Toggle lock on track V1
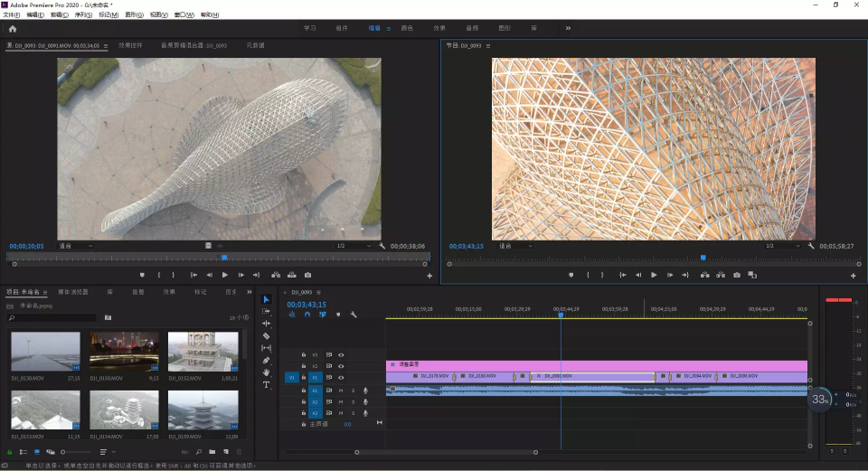The width and height of the screenshot is (868, 471). [x=304, y=378]
